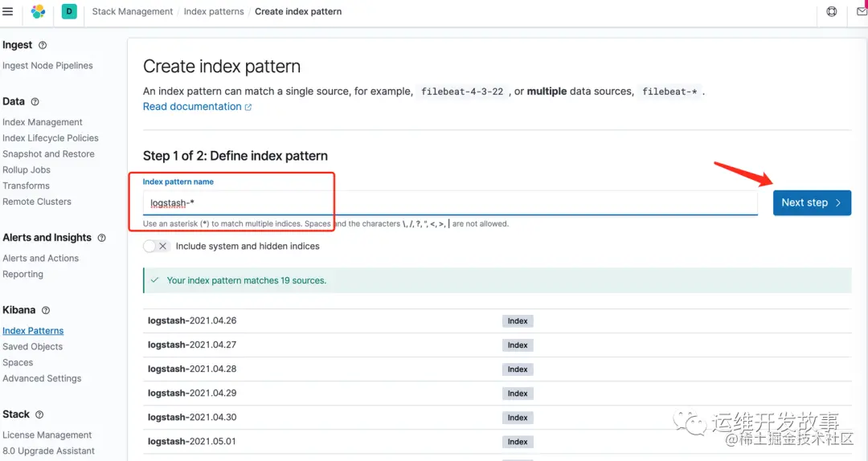Go to Stack Management breadcrumb

133,11
